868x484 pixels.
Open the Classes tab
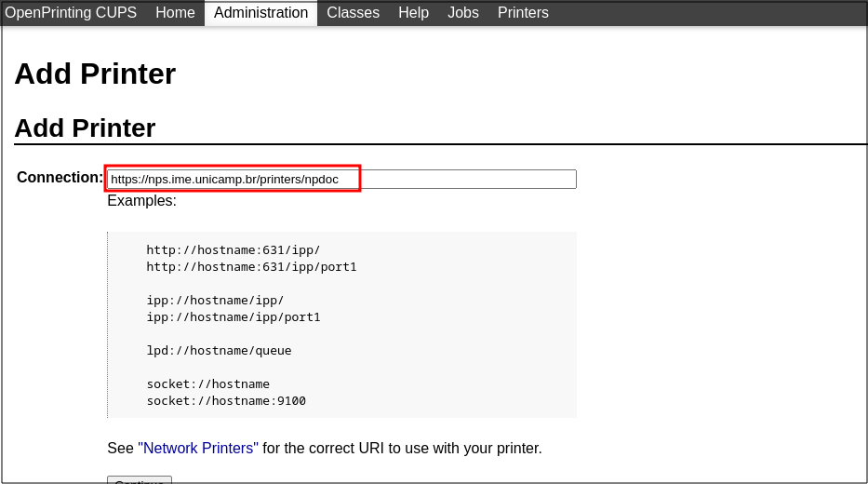tap(354, 12)
